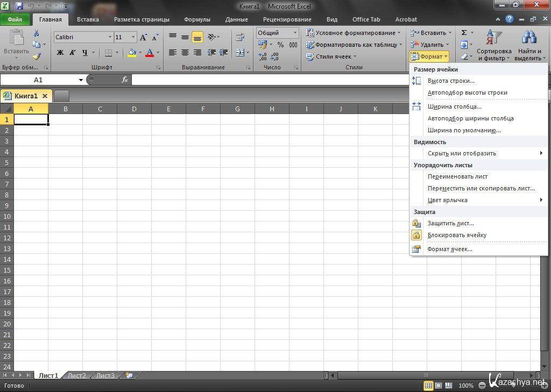Toggle Блокировать ячейку in Format menu

[456, 235]
